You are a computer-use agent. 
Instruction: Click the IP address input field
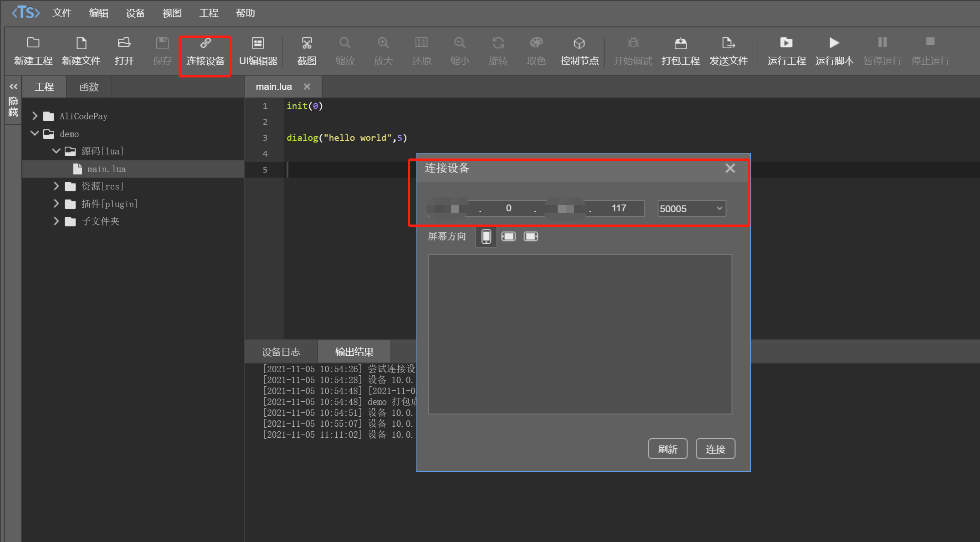[535, 209]
